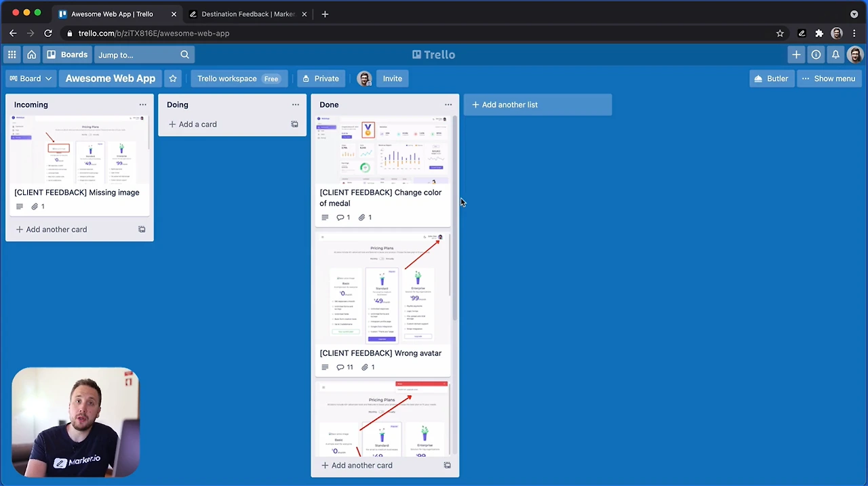This screenshot has height=486, width=868.
Task: Create from template icon in Incoming list
Action: 142,229
